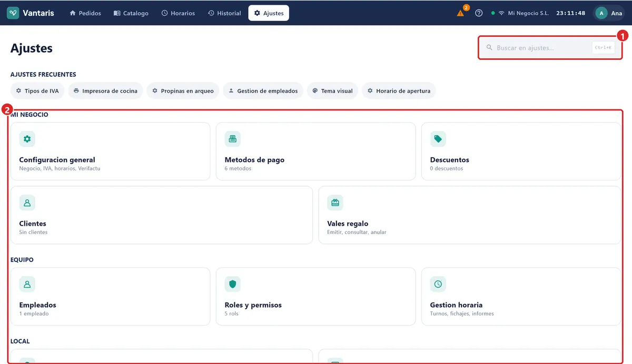This screenshot has width=632, height=364.
Task: Open the Roles y permisos card title
Action: coord(253,305)
